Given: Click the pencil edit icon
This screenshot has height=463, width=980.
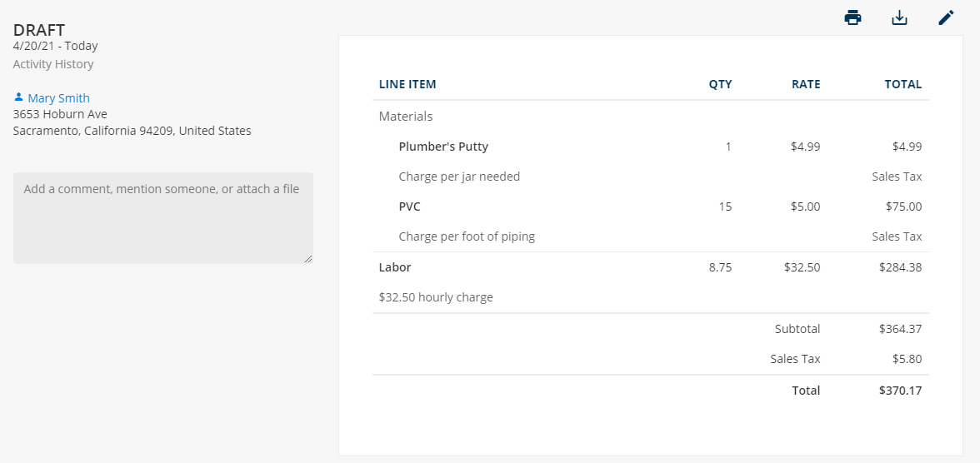Looking at the screenshot, I should 947,17.
